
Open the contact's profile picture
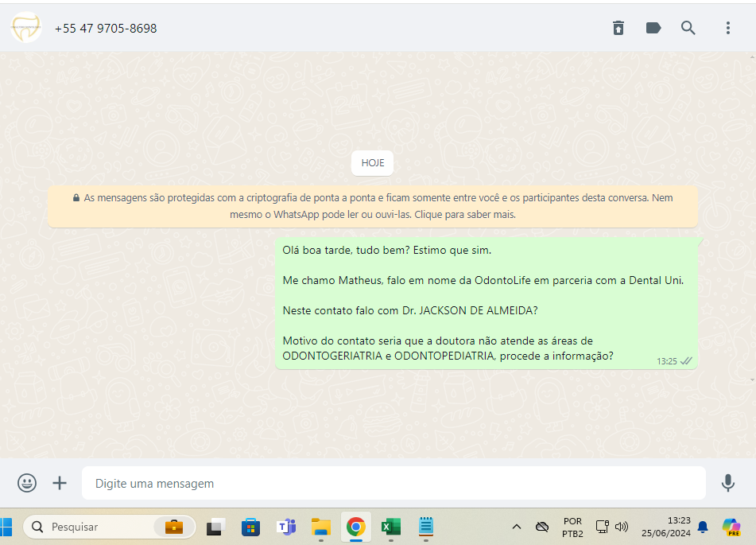coord(26,28)
